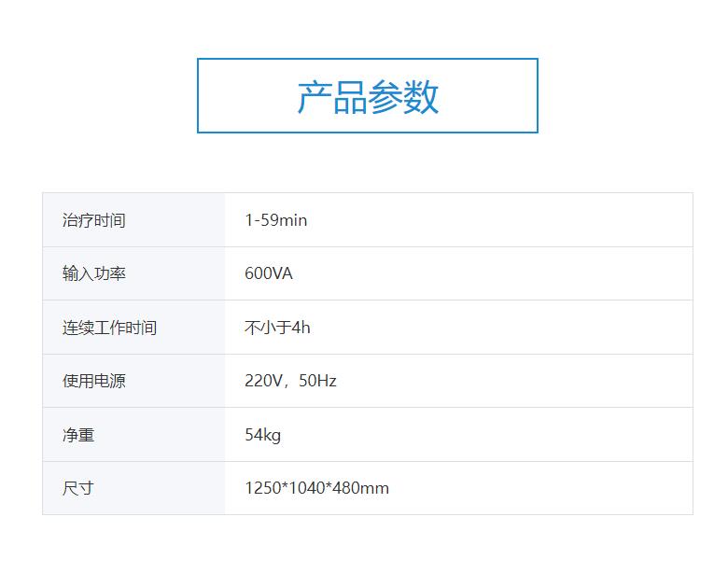Select the 220V voltage value

click(265, 381)
